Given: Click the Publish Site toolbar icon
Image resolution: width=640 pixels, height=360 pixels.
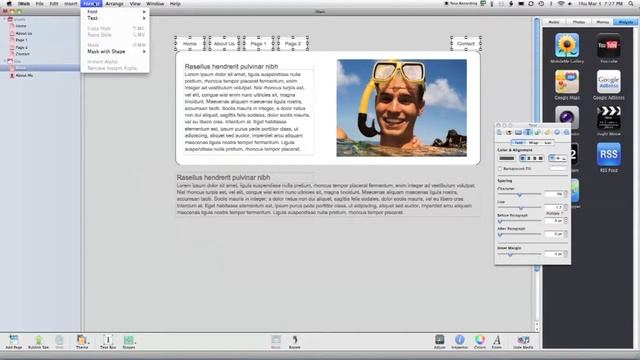Looking at the screenshot, I should click(38, 341).
